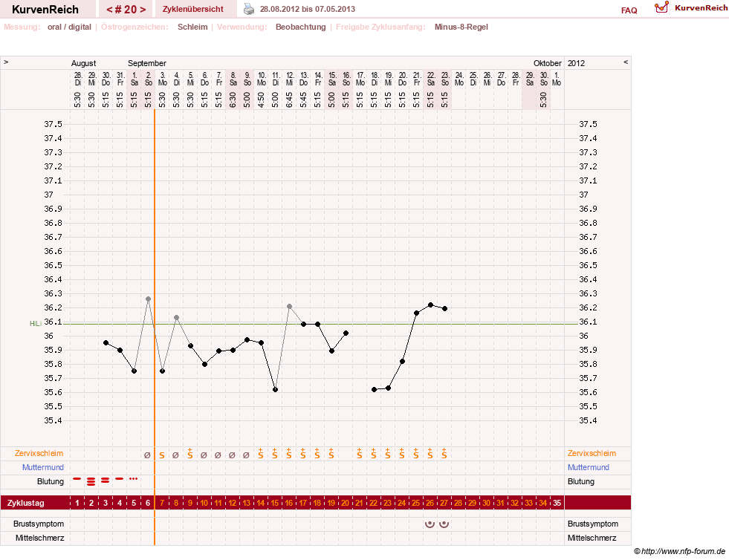Click the Ø mucus symbol on cycle day 6
The width and height of the screenshot is (729, 560).
click(x=147, y=455)
